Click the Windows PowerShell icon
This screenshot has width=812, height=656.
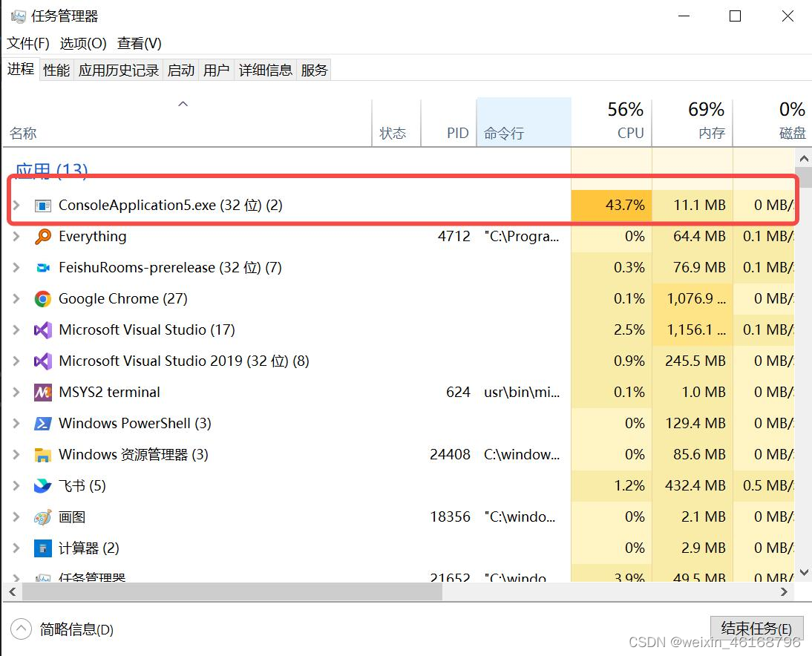tap(42, 424)
